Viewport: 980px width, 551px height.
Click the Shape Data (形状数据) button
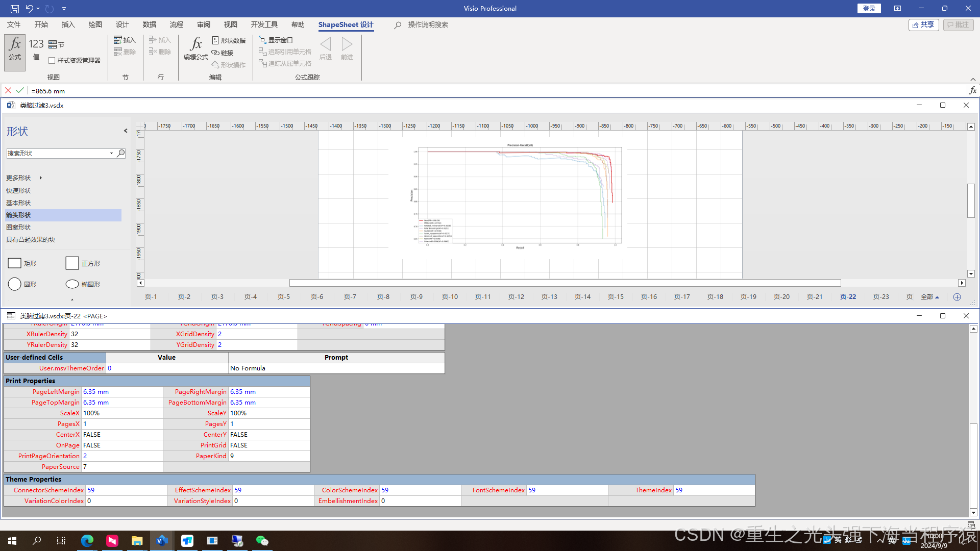coord(229,40)
